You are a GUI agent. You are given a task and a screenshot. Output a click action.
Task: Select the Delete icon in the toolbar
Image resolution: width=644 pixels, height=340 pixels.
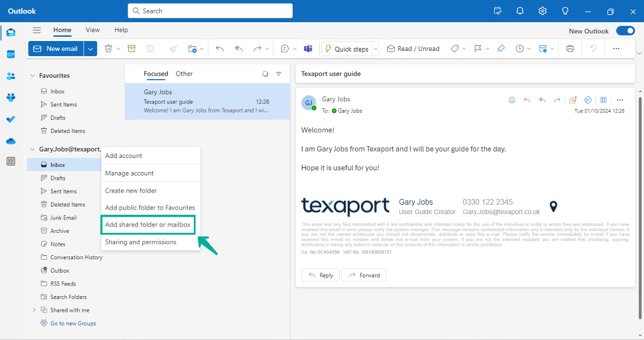(109, 49)
